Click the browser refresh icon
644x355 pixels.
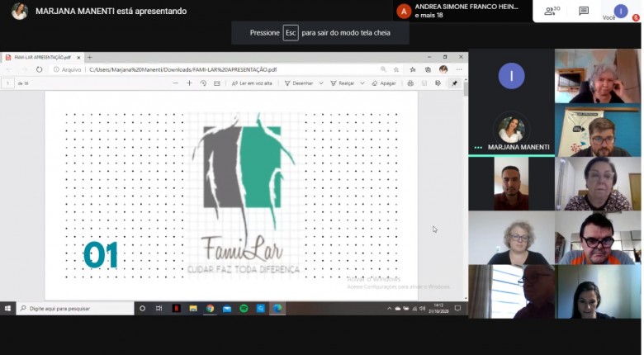pos(39,70)
